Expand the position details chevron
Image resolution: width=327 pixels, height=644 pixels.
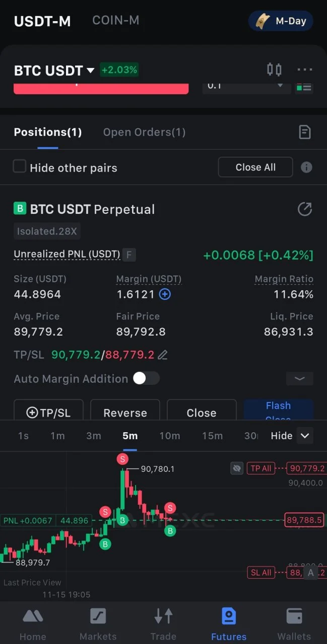click(x=300, y=379)
